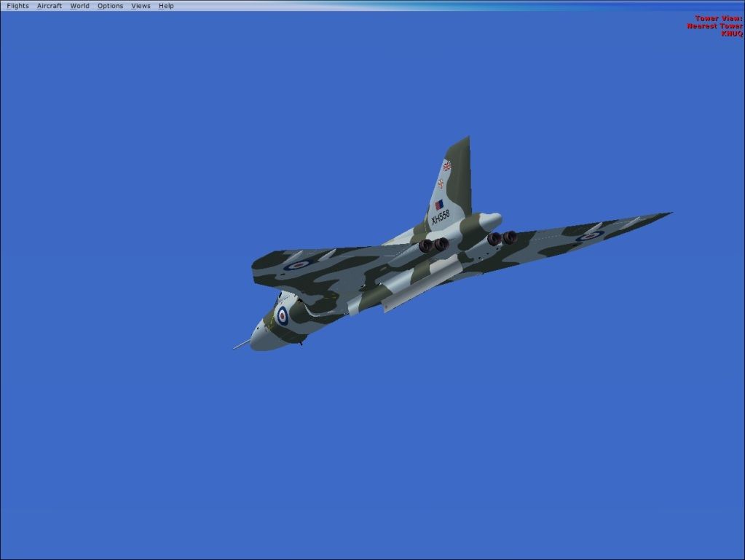Open the Aircraft menu
This screenshot has width=745, height=560.
[x=50, y=6]
